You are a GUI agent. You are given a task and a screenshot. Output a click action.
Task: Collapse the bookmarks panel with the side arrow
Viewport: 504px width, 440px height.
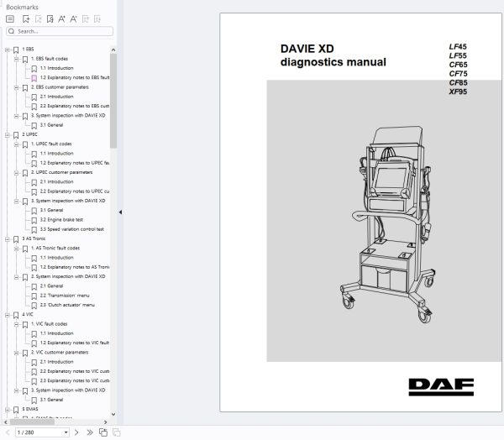[x=120, y=212]
